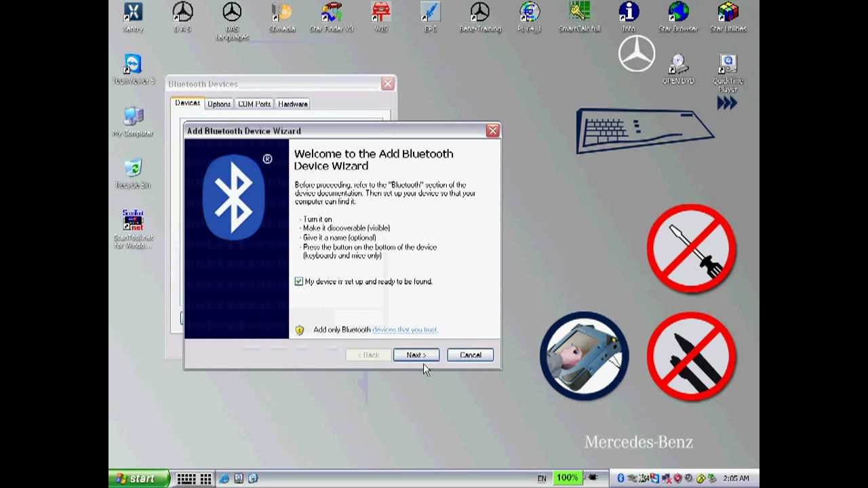This screenshot has height=488, width=868.
Task: Click the 2:05 AM clock
Action: point(736,479)
